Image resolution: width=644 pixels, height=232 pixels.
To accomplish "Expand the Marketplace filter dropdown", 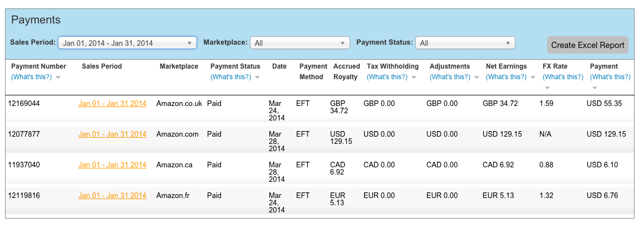I will (x=300, y=43).
